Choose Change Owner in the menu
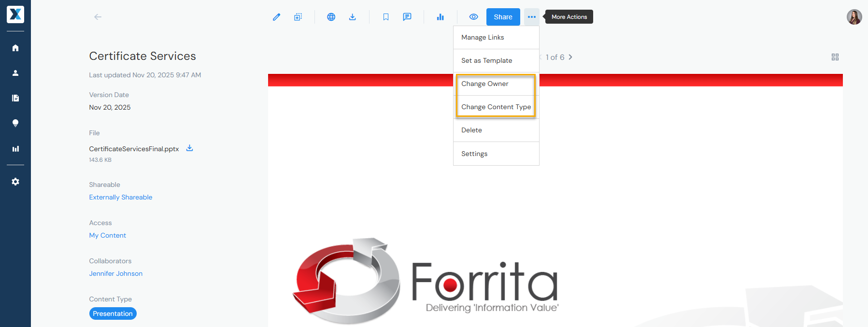This screenshot has height=327, width=868. tap(496, 84)
